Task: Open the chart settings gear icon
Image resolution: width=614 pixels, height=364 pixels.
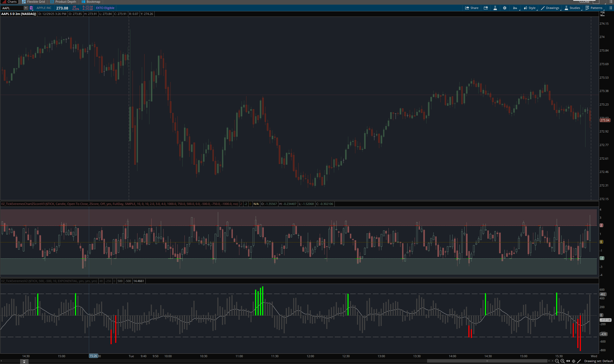Action: coord(505,8)
